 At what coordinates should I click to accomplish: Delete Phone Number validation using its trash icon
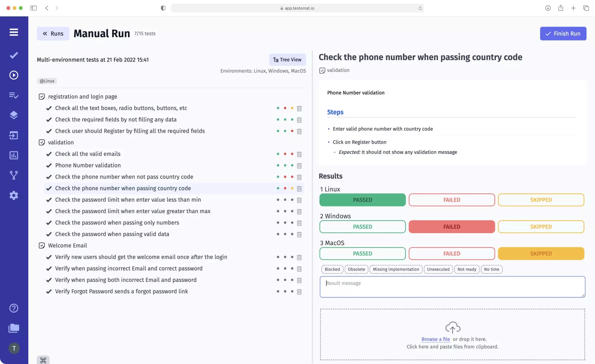(x=299, y=166)
